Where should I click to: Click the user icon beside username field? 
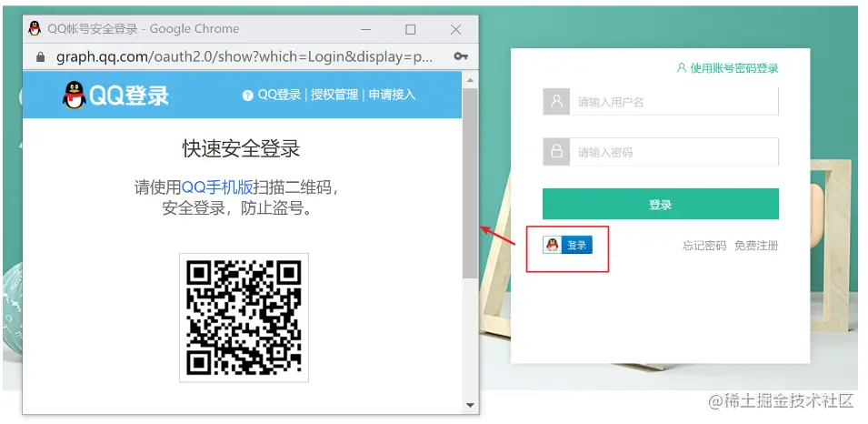point(556,101)
